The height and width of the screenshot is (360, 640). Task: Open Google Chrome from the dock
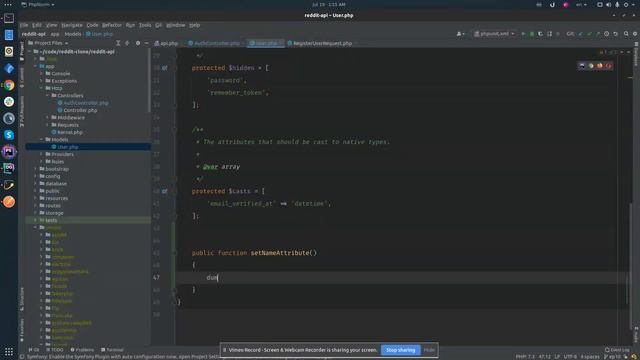coord(9,85)
